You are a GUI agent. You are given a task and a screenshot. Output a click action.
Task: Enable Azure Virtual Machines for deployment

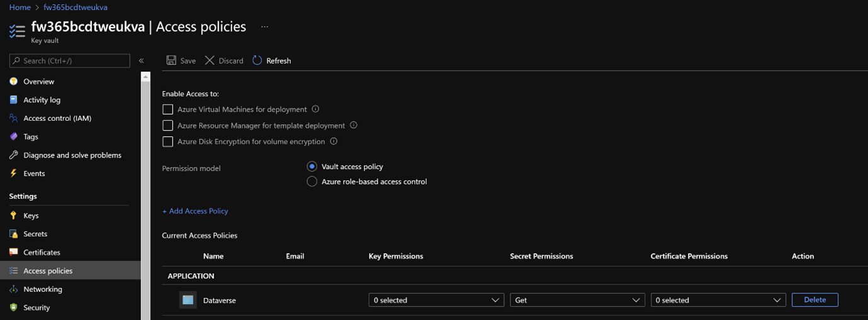pos(167,109)
